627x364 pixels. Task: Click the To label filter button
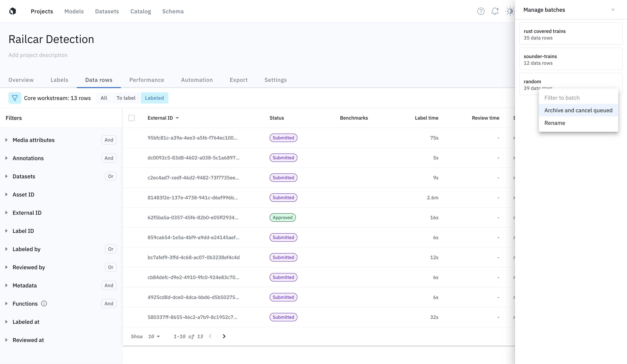tap(126, 98)
